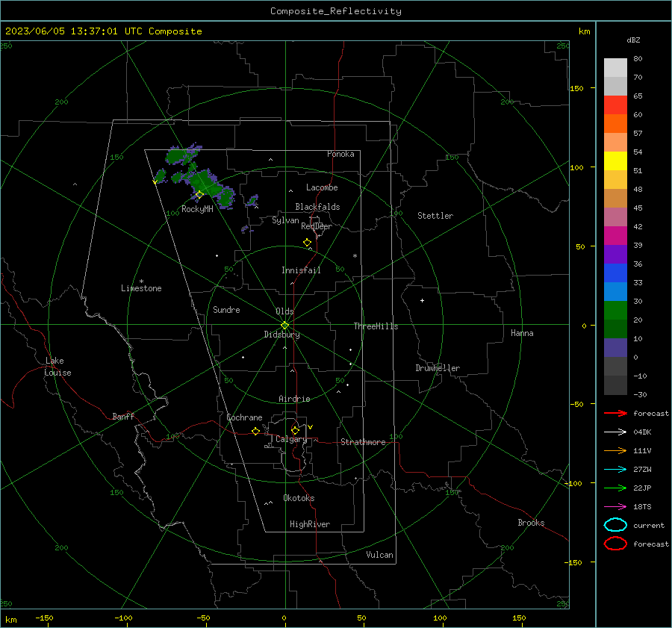Select the Calgary city label
This screenshot has width=672, height=628.
(x=291, y=439)
